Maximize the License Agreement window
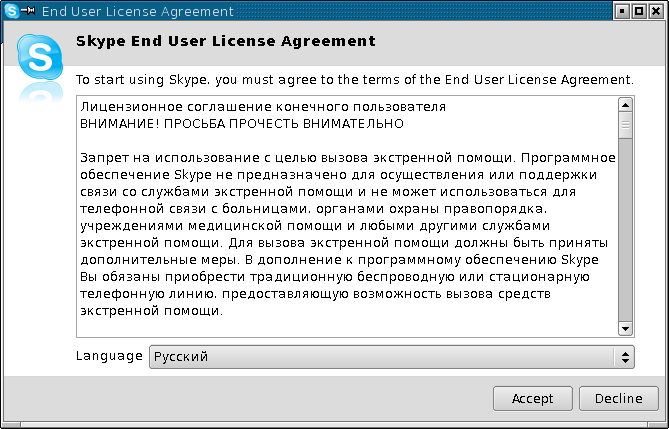669x429 pixels. [x=639, y=11]
